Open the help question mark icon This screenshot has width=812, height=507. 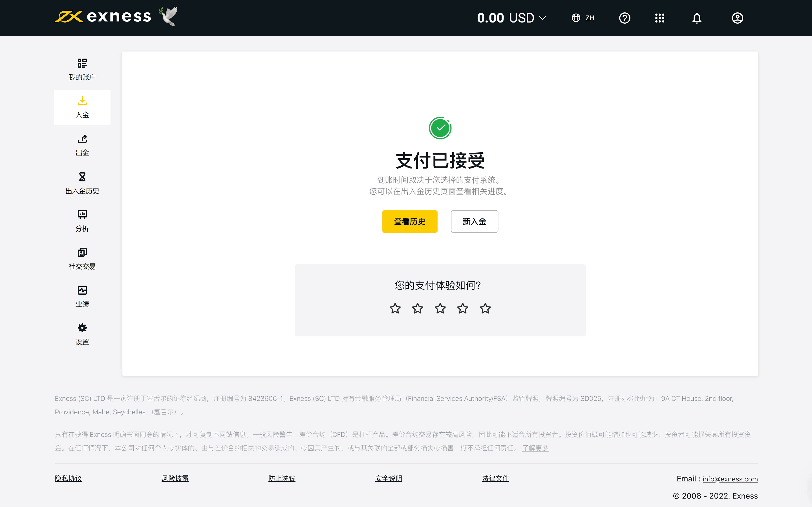[x=625, y=18]
